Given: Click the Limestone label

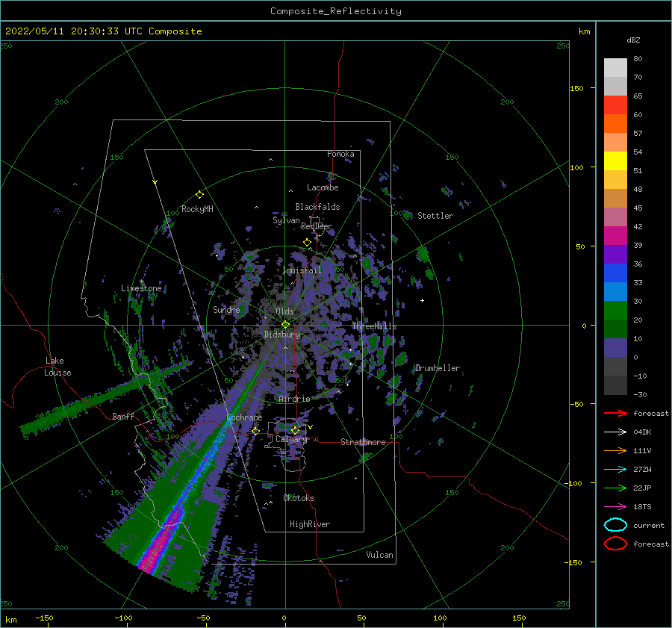Looking at the screenshot, I should coord(141,288).
